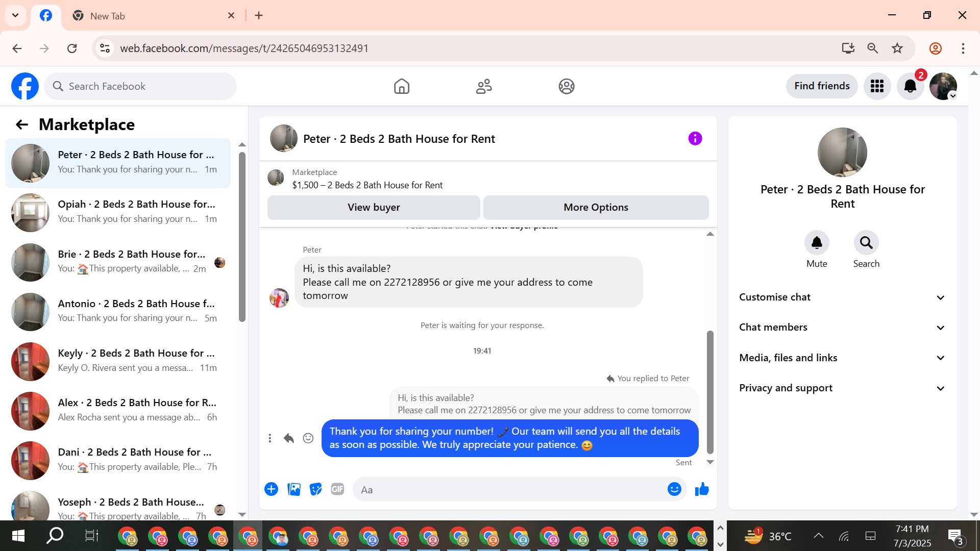Click the attach photo icon
Image resolution: width=980 pixels, height=551 pixels.
[294, 489]
